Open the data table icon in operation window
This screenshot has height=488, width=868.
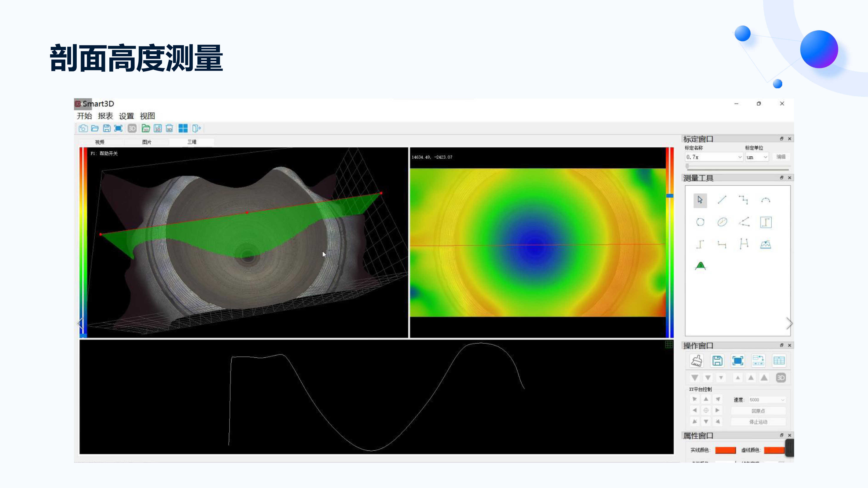coord(779,361)
